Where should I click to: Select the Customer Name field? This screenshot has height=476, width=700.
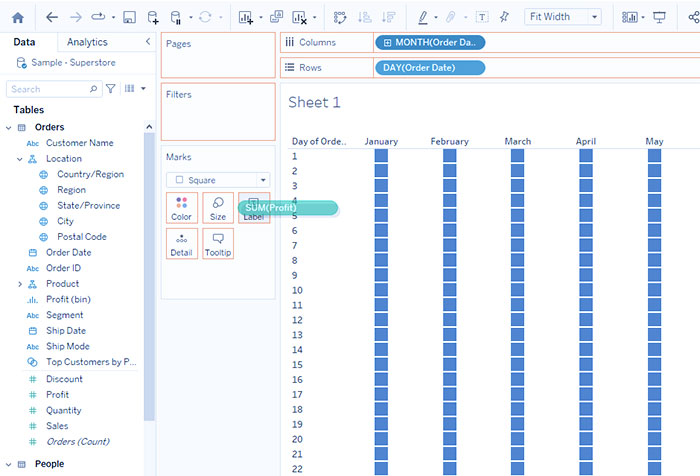pyautogui.click(x=79, y=143)
